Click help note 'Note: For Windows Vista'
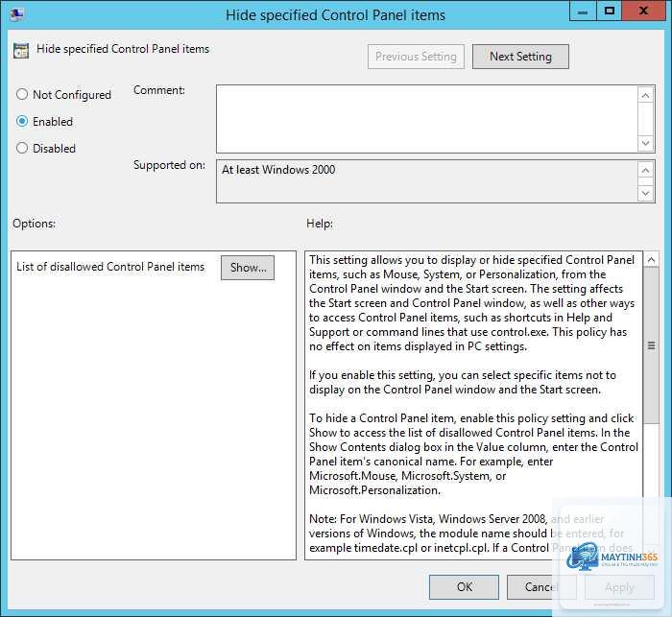 [x=371, y=519]
